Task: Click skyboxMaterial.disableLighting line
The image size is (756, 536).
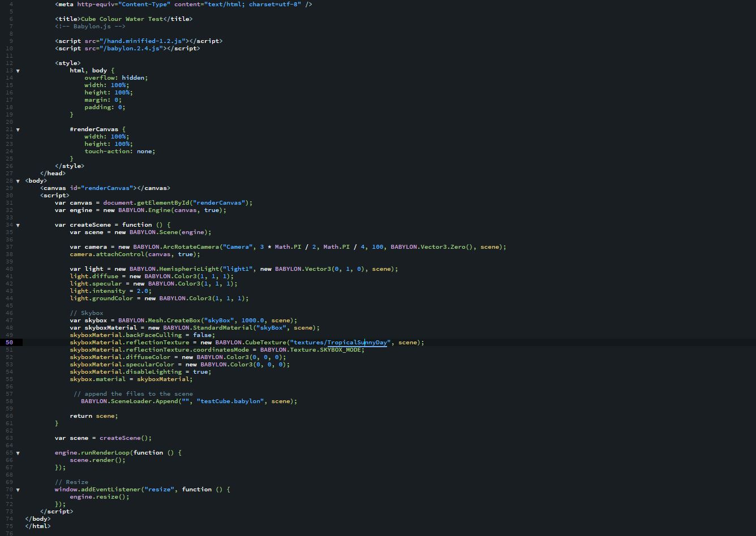Action: click(x=140, y=371)
